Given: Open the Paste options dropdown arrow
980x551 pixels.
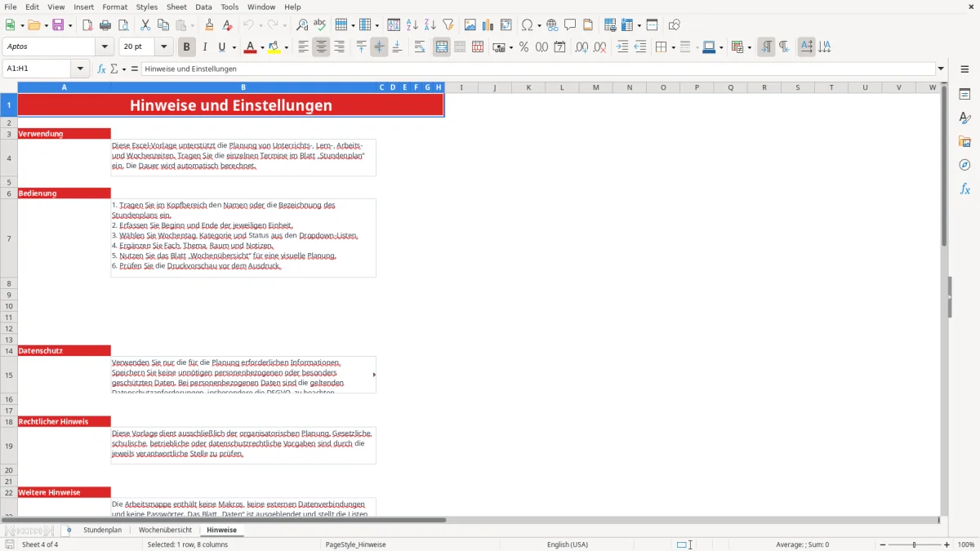Looking at the screenshot, I should tap(193, 25).
